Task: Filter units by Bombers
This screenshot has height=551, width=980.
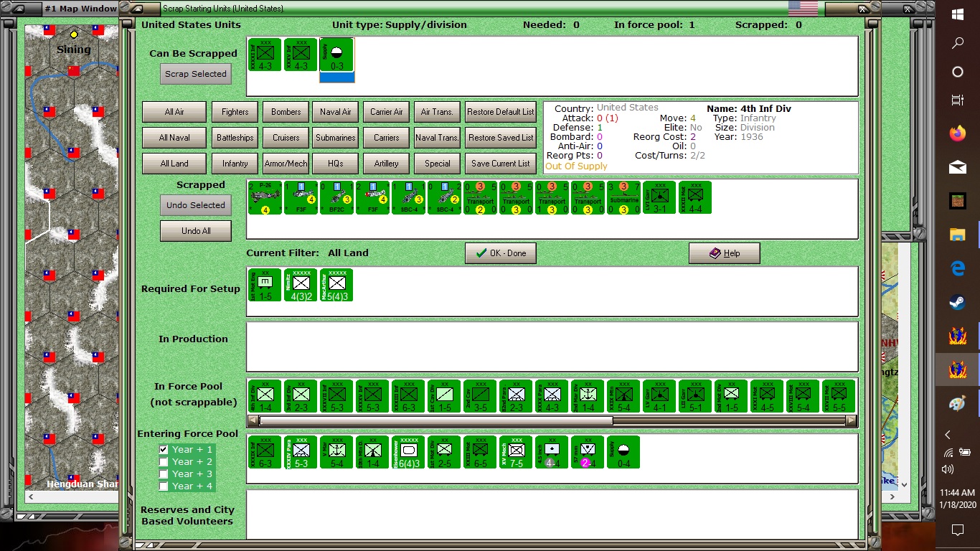Action: pos(286,112)
